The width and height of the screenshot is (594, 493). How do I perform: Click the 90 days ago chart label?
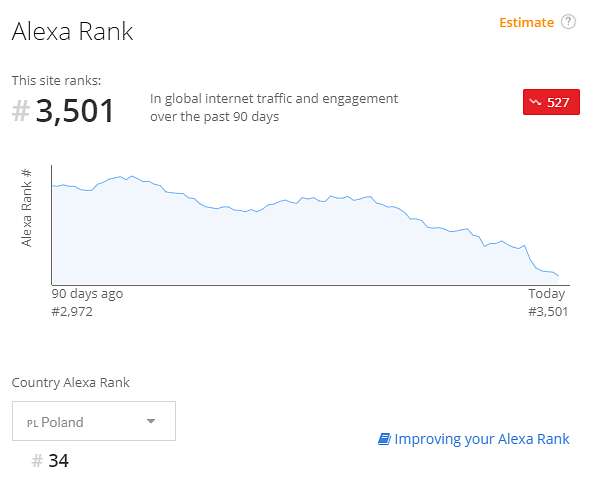coord(87,293)
